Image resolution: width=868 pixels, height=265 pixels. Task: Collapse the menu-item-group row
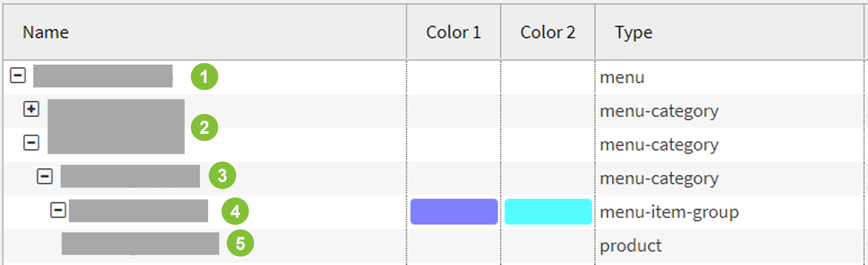tap(58, 210)
